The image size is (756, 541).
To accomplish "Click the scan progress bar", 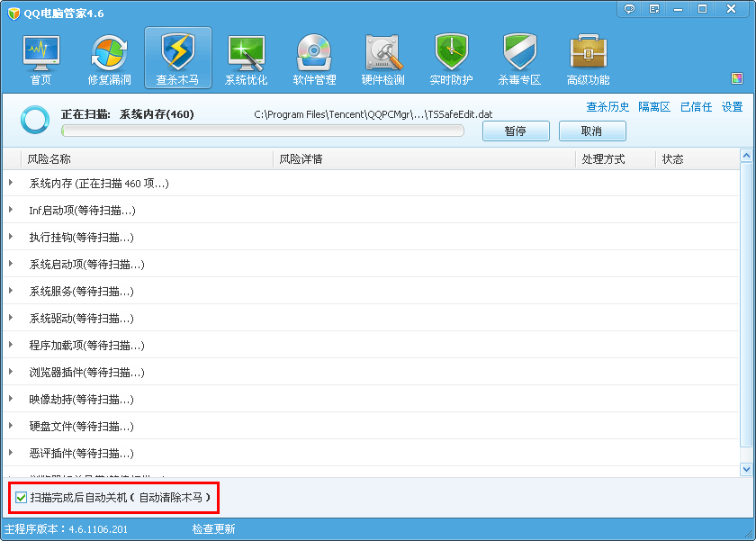I will pyautogui.click(x=261, y=131).
